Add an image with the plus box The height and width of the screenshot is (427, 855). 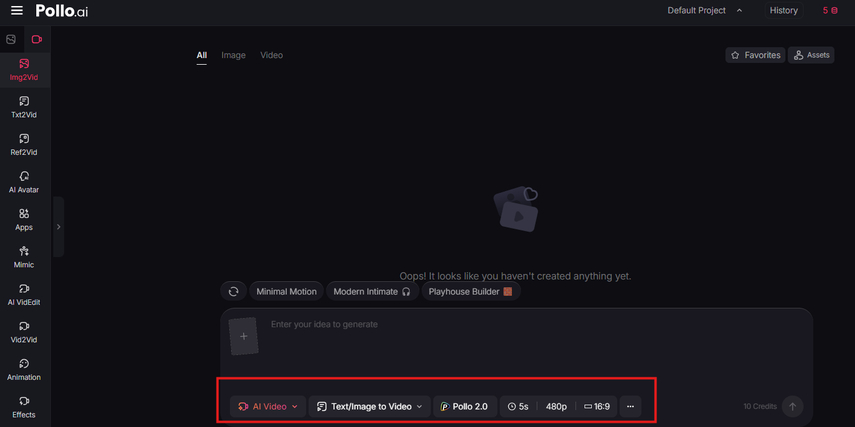click(x=244, y=336)
